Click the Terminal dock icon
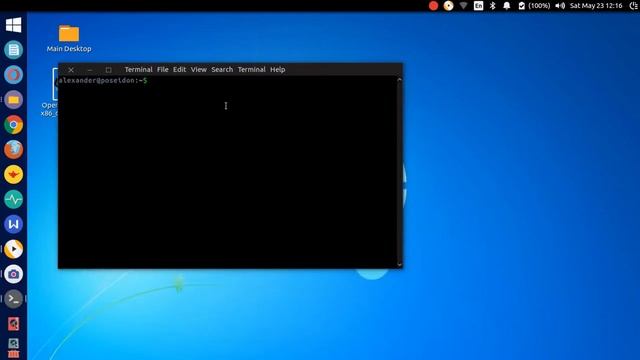Image resolution: width=640 pixels, height=360 pixels. click(x=13, y=299)
